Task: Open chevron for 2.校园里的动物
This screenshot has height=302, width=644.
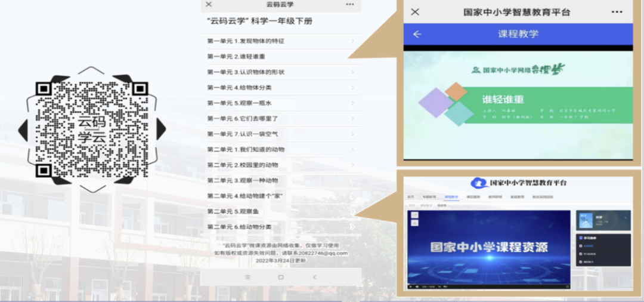Action: (x=352, y=165)
